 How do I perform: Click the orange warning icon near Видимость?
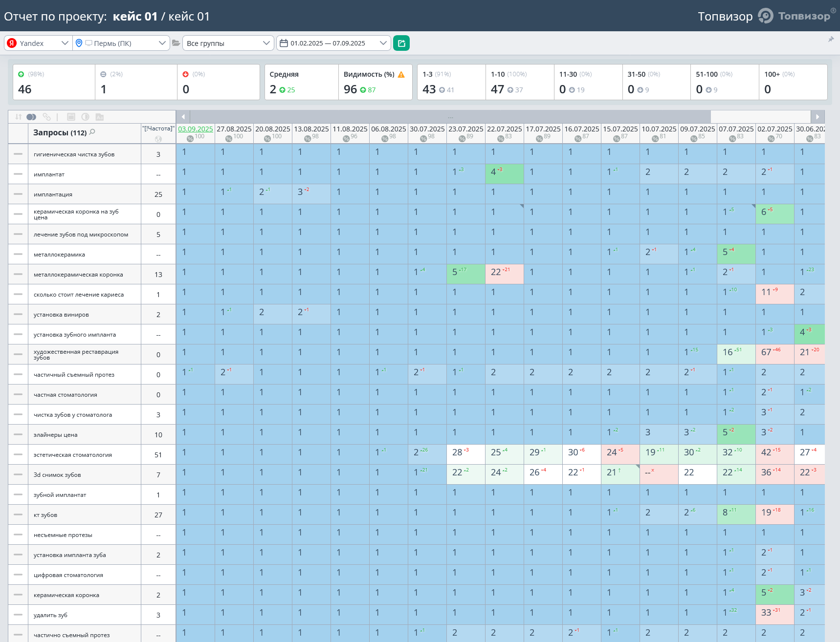click(401, 74)
